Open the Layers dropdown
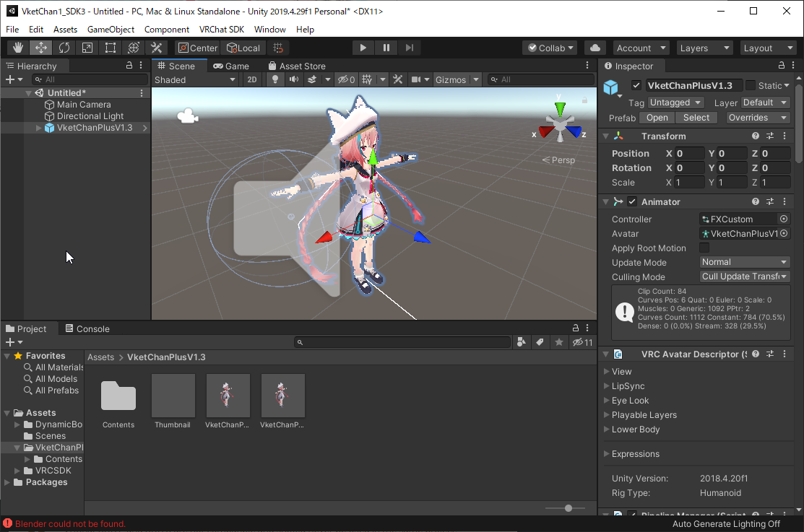804x532 pixels. pos(704,48)
